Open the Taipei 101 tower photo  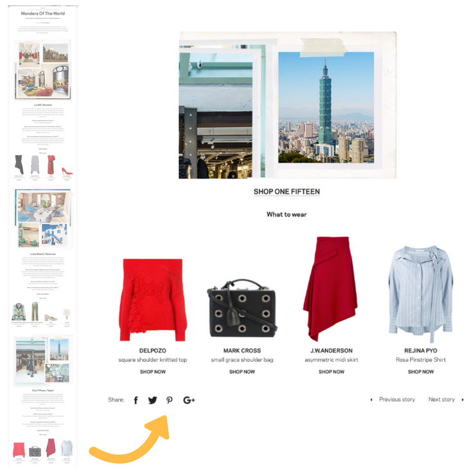(326, 107)
